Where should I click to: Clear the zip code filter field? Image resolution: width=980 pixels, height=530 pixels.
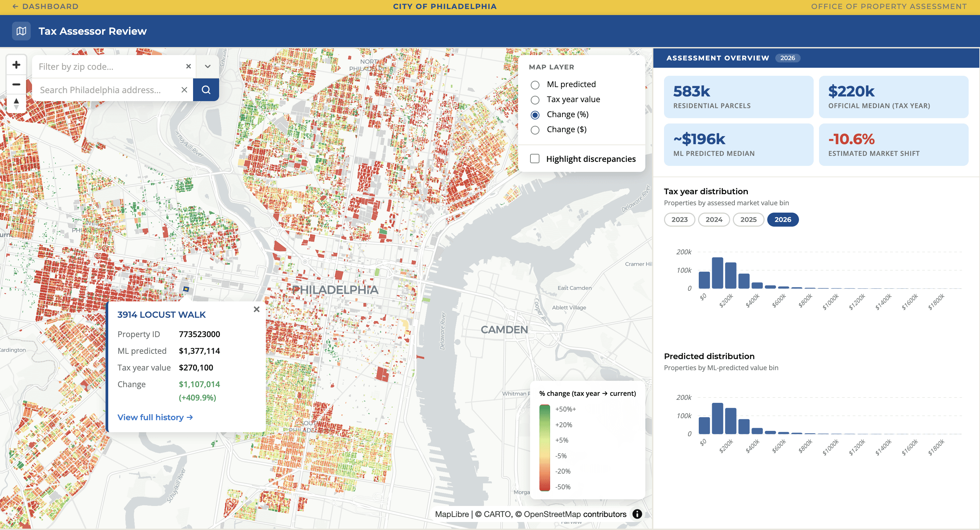pyautogui.click(x=188, y=66)
